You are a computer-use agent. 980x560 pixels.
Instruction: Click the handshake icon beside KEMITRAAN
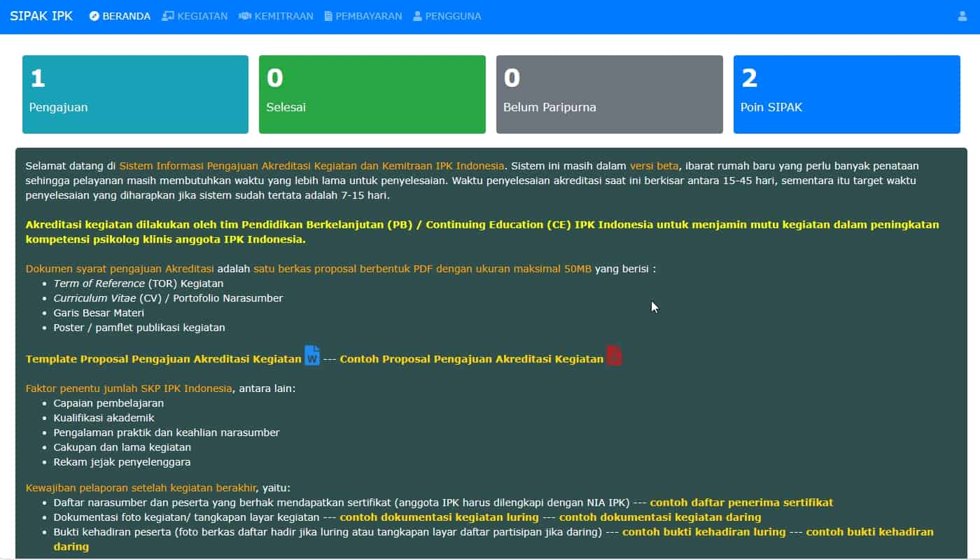point(245,16)
